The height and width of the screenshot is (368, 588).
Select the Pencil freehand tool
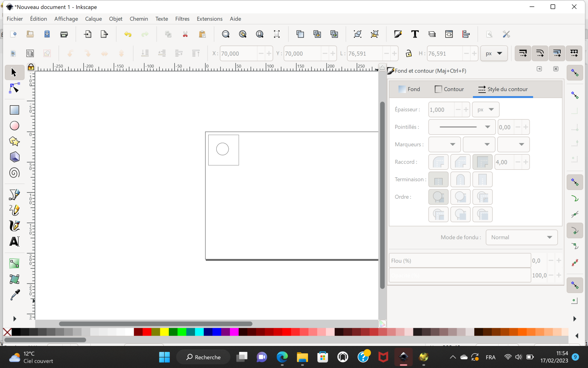(14, 210)
